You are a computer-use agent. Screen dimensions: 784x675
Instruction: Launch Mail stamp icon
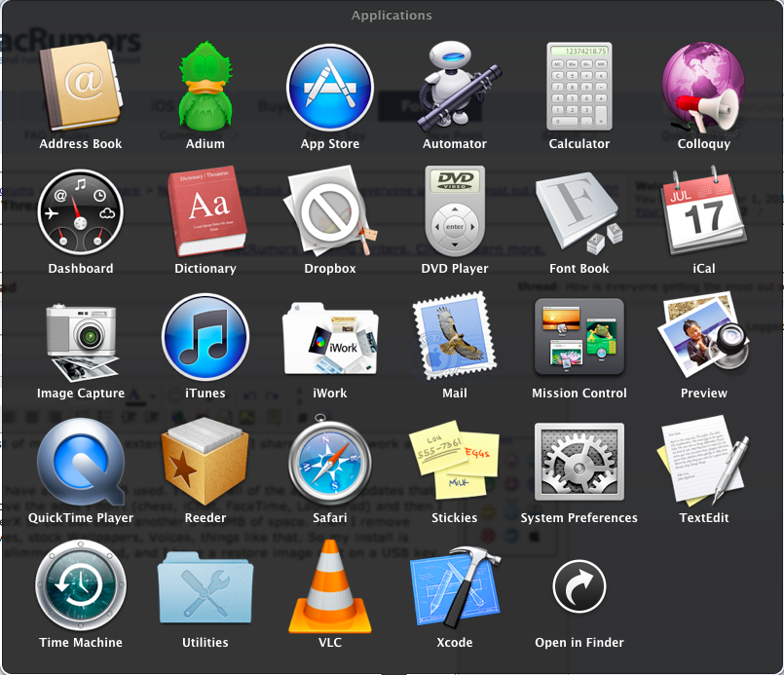click(x=455, y=336)
